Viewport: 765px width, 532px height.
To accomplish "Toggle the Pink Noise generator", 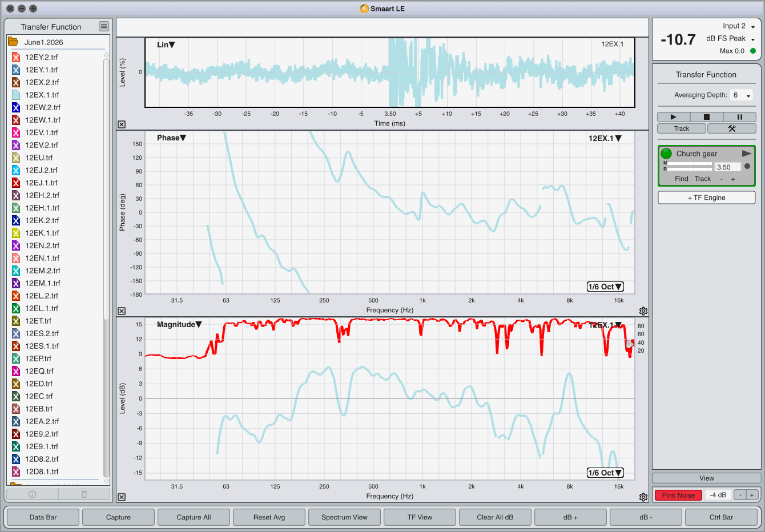I will click(678, 495).
